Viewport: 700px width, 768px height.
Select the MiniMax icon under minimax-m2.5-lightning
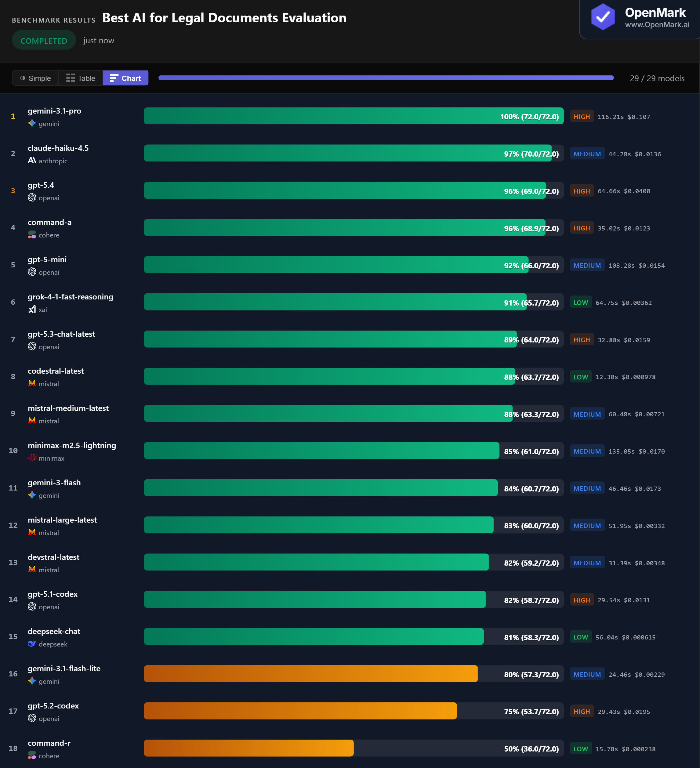point(33,458)
